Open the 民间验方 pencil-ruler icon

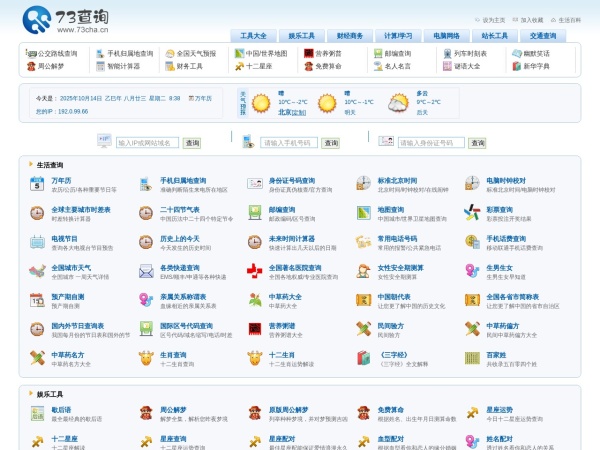click(363, 329)
